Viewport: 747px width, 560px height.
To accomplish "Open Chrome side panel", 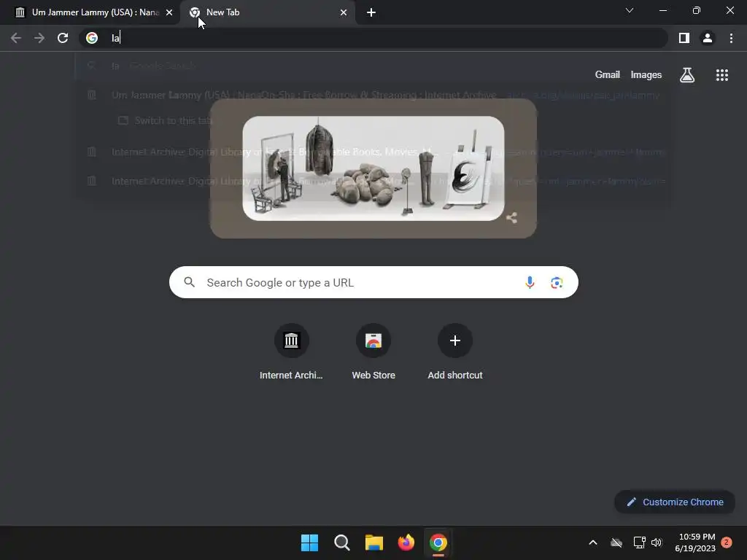I will 684,38.
